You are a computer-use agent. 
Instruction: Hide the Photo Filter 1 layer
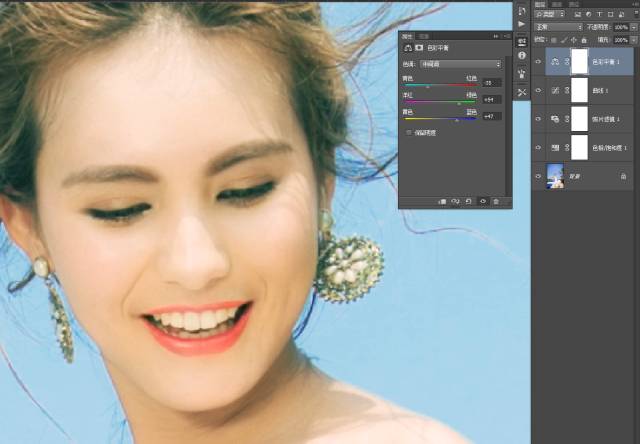[x=538, y=119]
